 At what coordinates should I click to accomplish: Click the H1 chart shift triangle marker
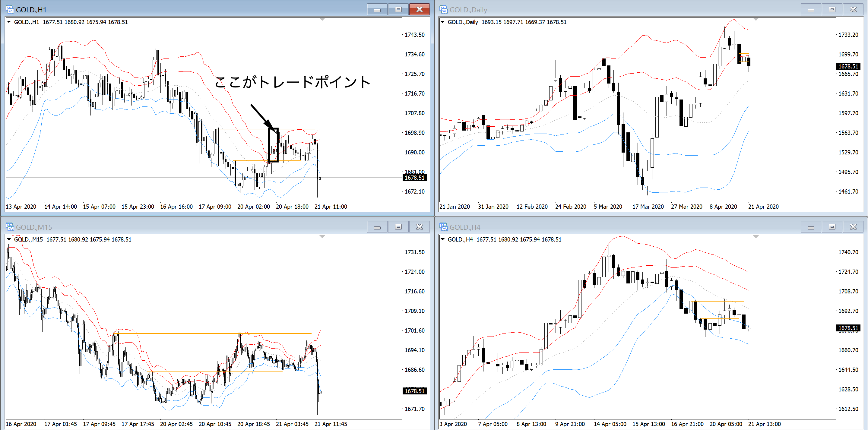pos(322,20)
